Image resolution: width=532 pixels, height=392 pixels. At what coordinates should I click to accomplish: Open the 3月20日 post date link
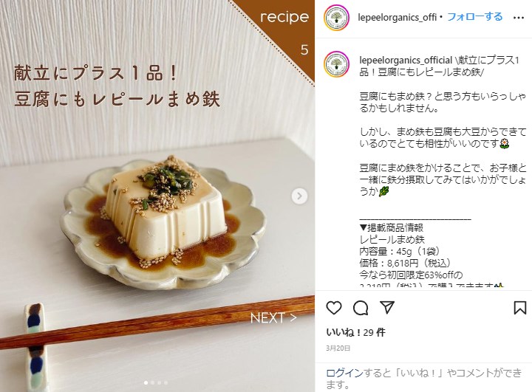[338, 348]
